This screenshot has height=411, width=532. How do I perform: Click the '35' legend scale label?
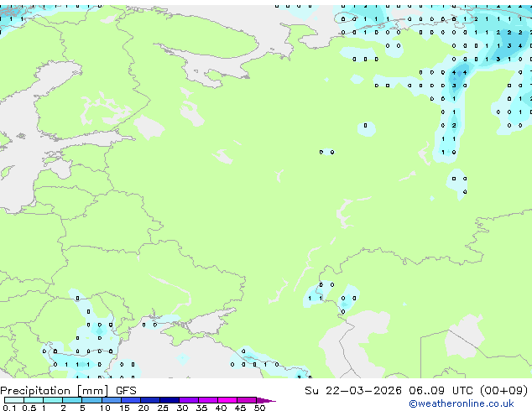click(x=201, y=408)
